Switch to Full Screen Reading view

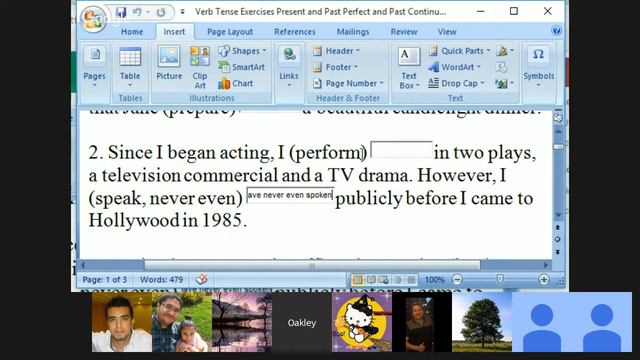pos(371,280)
